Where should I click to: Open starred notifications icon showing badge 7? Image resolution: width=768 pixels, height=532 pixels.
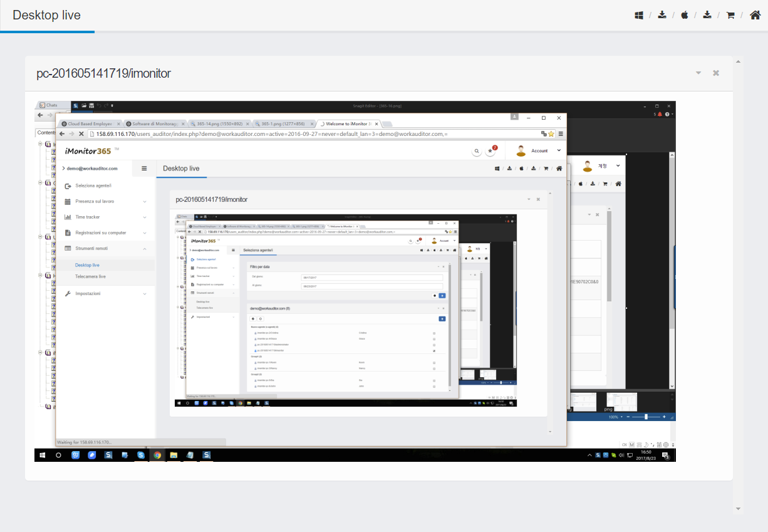(490, 151)
